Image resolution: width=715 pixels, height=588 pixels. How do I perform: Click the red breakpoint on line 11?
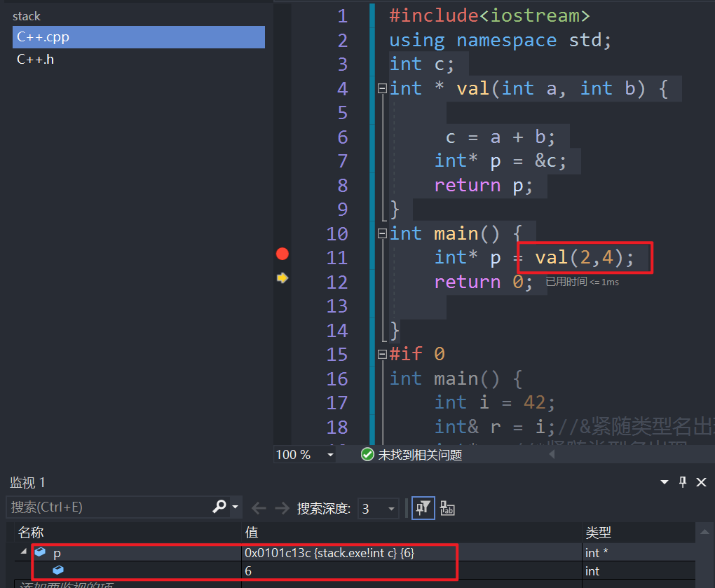pyautogui.click(x=282, y=254)
